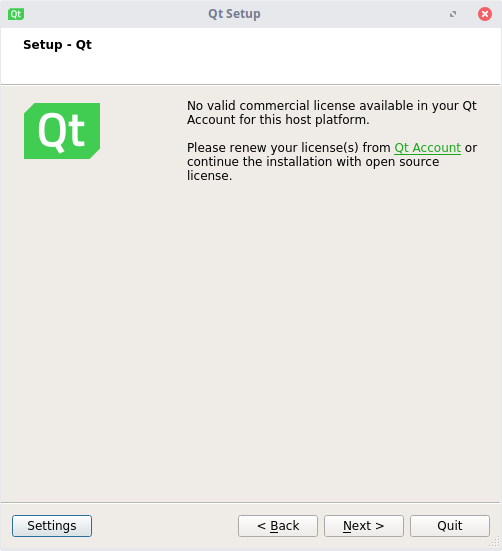Open installer Settings
Viewport: 502px width, 551px height.
[x=52, y=526]
